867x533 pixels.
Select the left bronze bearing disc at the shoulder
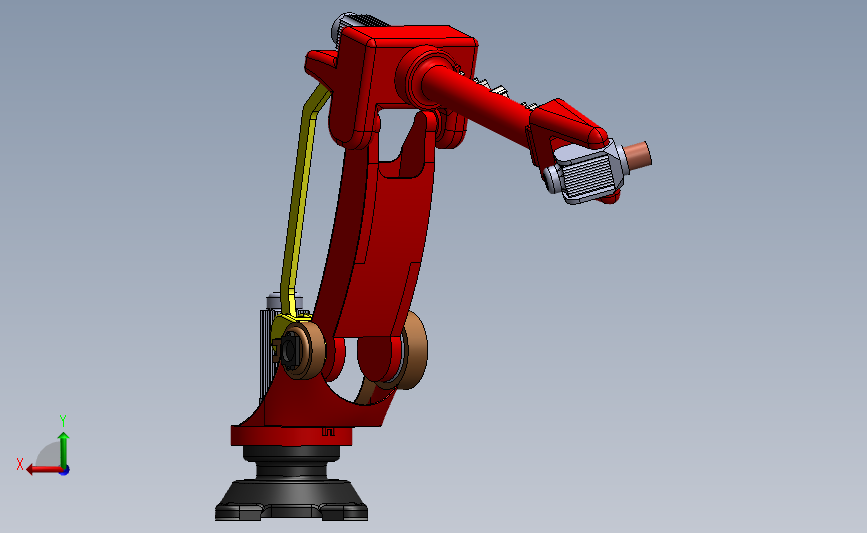click(x=313, y=350)
